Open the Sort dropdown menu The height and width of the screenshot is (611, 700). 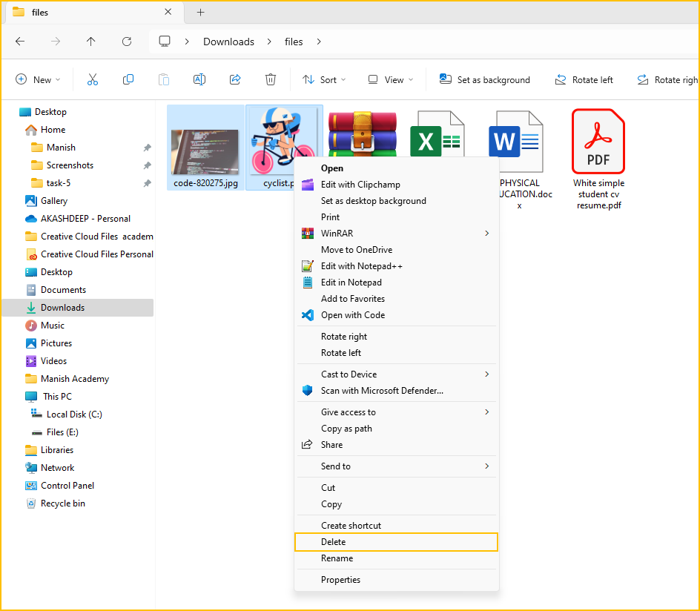coord(324,80)
